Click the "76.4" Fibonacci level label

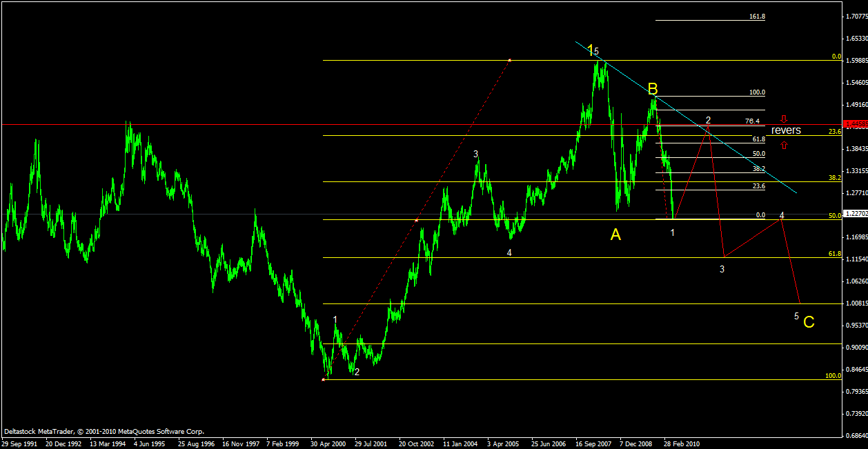pos(753,121)
